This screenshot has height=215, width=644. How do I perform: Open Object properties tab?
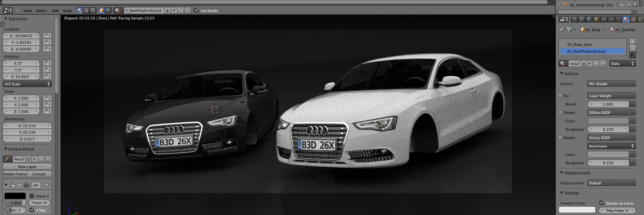pos(596,19)
